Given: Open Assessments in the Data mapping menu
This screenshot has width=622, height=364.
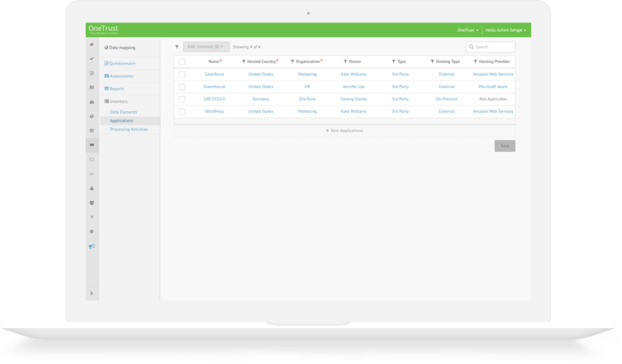Looking at the screenshot, I should click(x=119, y=76).
